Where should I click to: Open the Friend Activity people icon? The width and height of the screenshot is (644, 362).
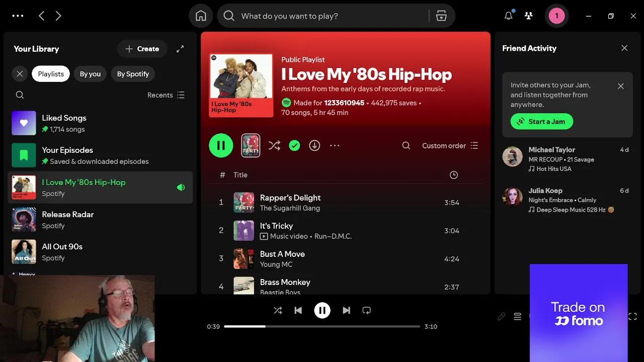528,16
